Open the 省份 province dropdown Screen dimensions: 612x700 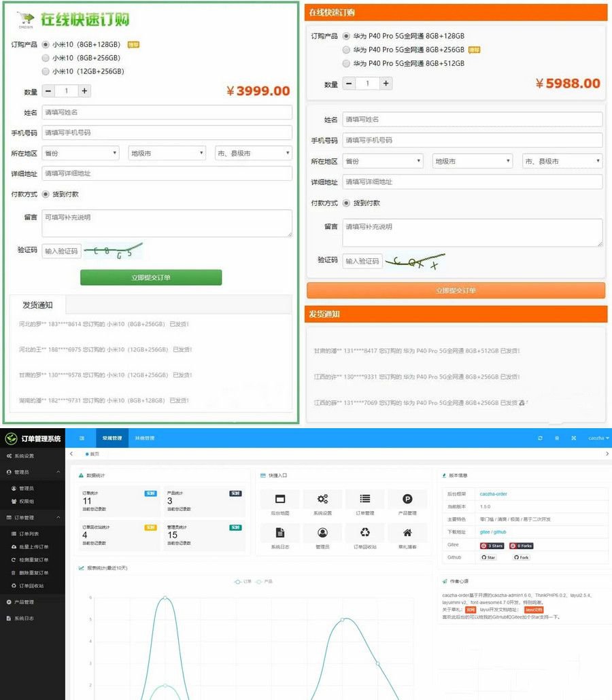point(80,153)
